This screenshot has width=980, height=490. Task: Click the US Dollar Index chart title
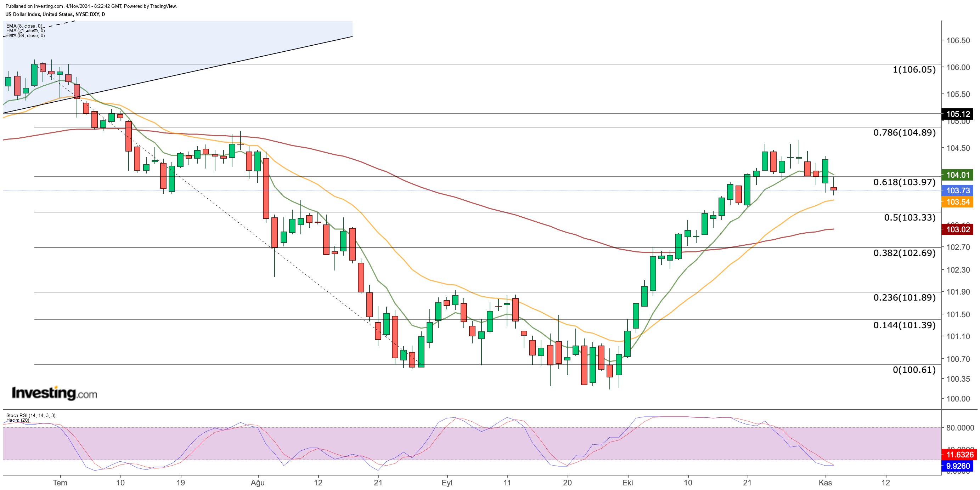click(x=55, y=14)
